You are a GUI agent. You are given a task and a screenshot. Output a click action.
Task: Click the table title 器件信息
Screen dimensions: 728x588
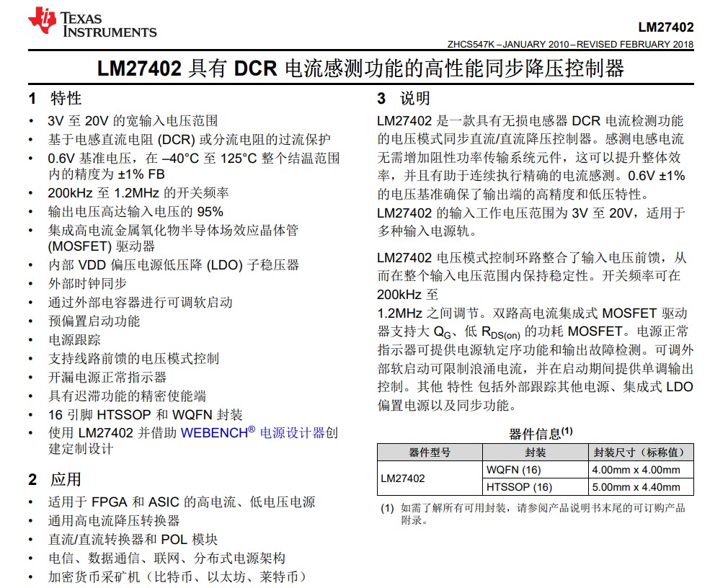tap(541, 434)
